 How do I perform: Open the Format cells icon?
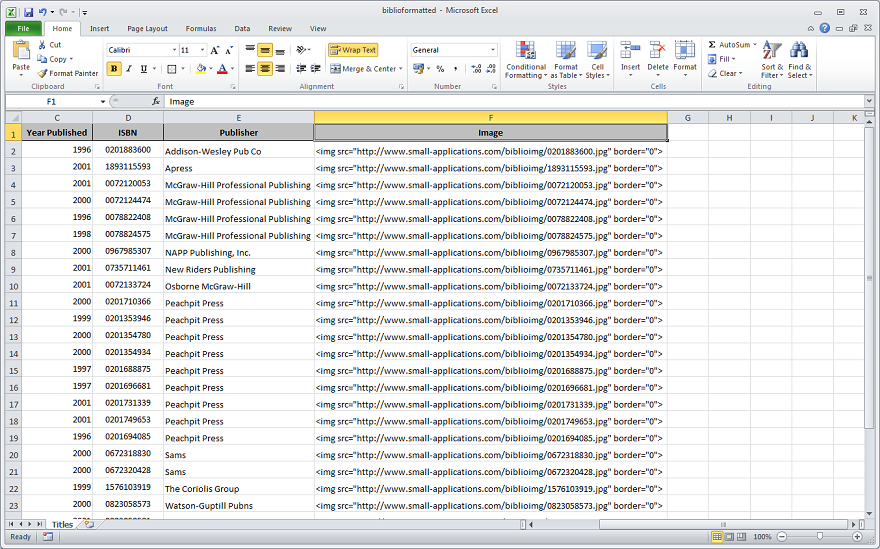click(685, 51)
